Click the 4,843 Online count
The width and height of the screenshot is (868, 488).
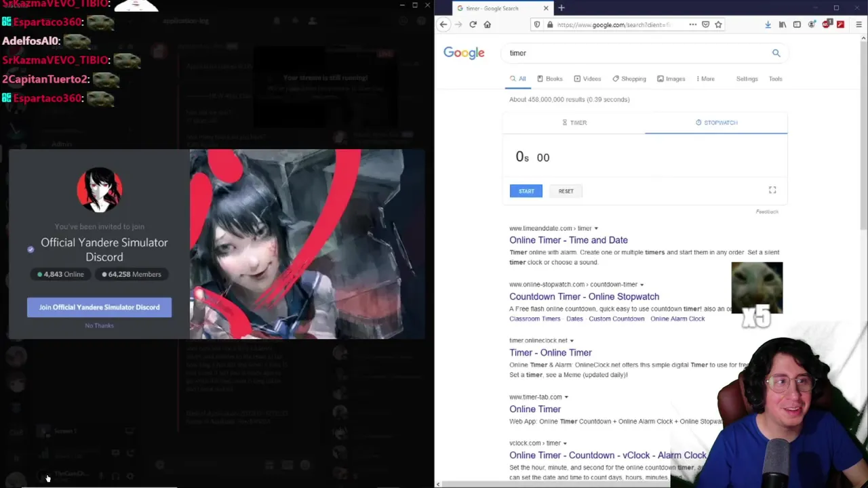[x=60, y=274]
